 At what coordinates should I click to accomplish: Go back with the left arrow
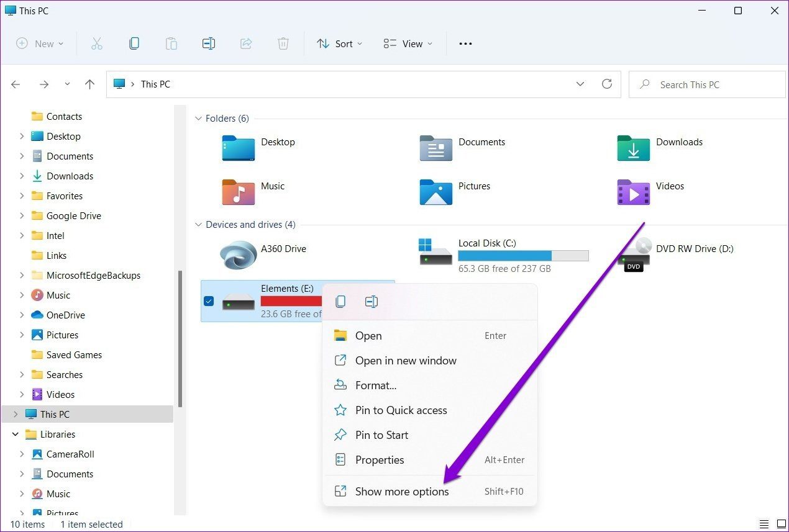[x=16, y=84]
